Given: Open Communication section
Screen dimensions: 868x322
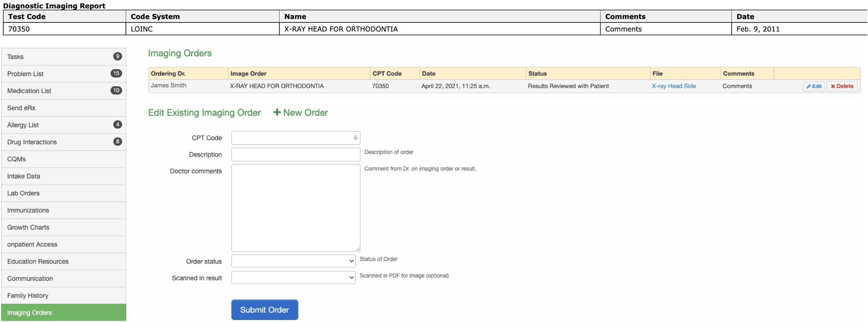Looking at the screenshot, I should [x=63, y=279].
